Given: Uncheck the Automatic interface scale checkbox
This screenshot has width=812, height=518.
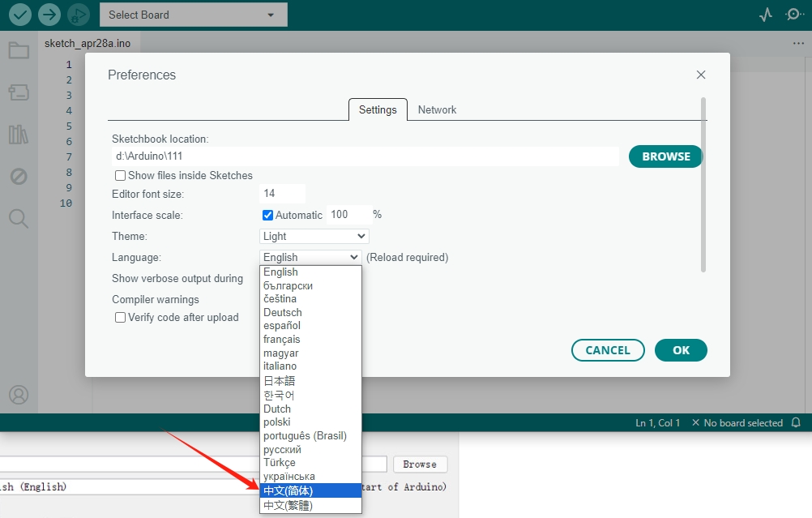Looking at the screenshot, I should 267,215.
